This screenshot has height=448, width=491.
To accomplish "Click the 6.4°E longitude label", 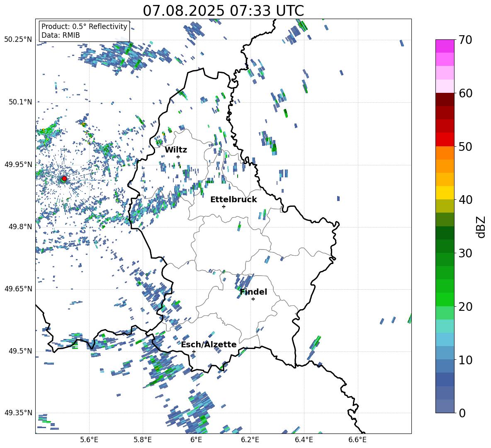I will [x=304, y=440].
